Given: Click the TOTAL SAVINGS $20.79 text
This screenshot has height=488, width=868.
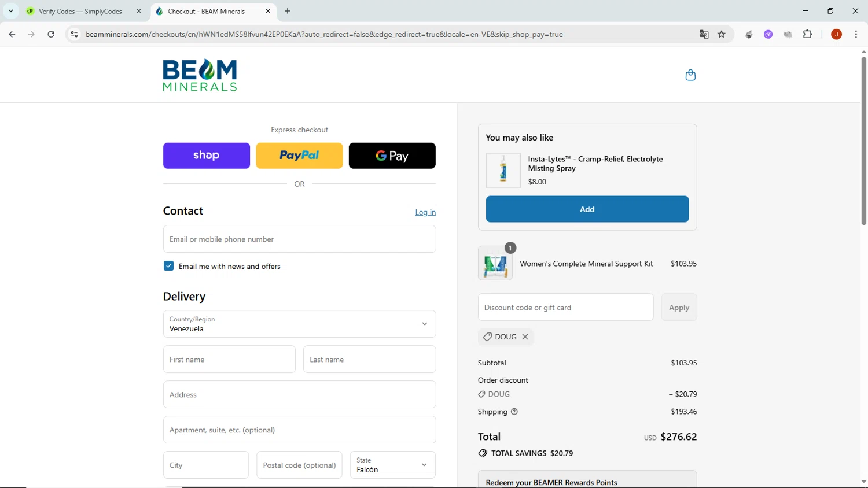Looking at the screenshot, I should (532, 453).
